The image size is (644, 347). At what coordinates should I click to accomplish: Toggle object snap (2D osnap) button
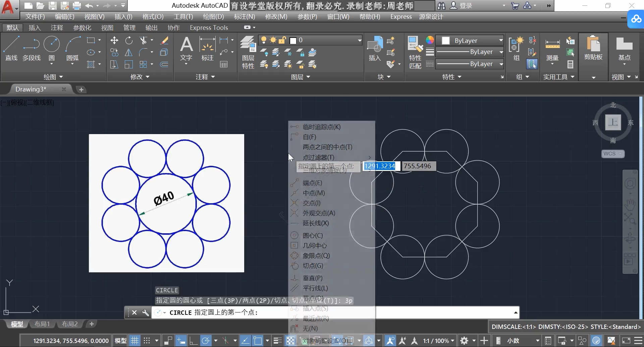[x=258, y=341]
